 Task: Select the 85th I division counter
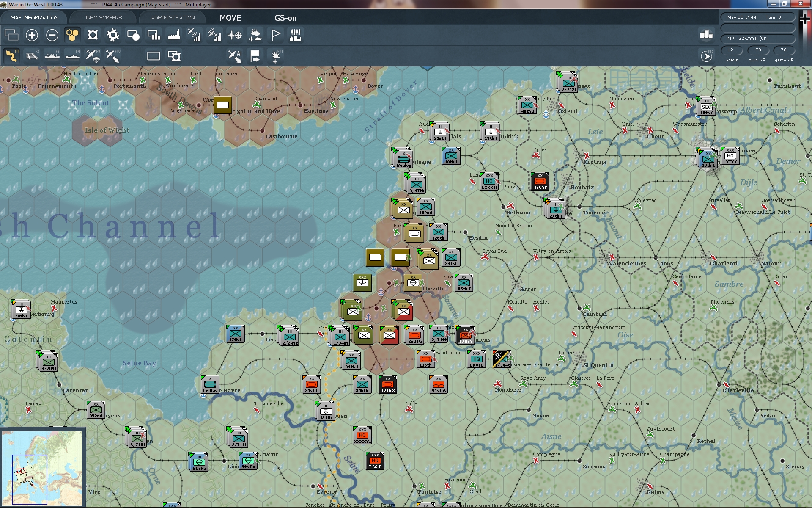click(x=464, y=283)
